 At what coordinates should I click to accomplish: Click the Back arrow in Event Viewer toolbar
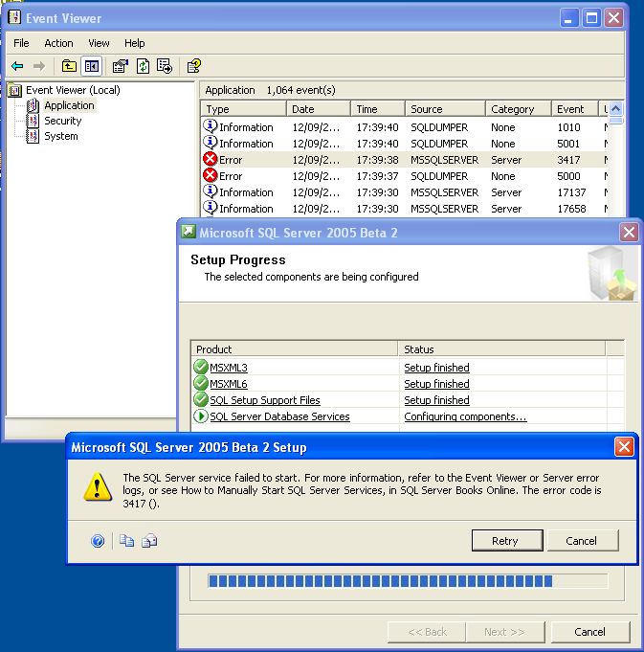[17, 66]
